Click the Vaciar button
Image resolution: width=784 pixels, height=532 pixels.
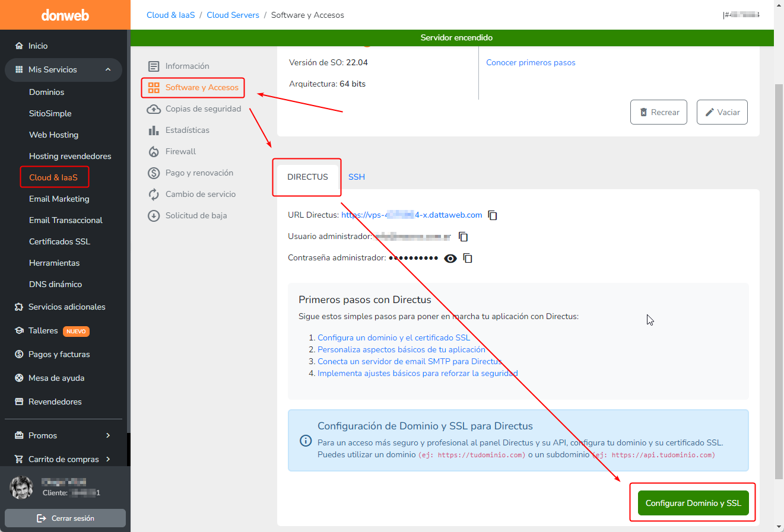pos(722,112)
